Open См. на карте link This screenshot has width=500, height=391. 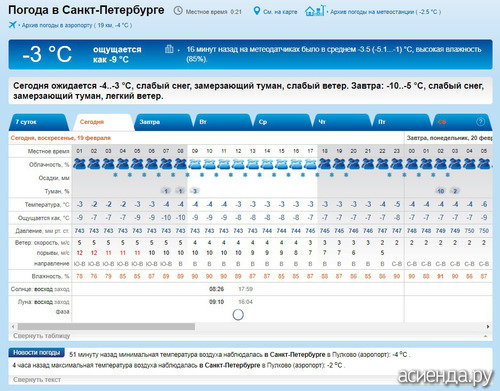tap(280, 12)
